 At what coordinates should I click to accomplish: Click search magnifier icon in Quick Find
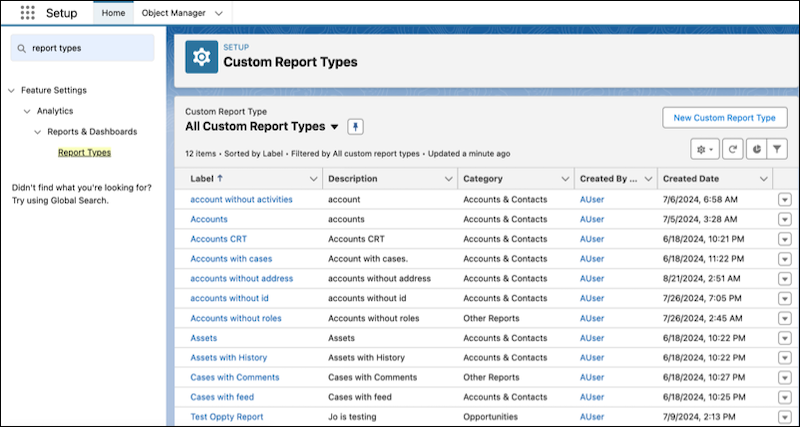pyautogui.click(x=21, y=47)
